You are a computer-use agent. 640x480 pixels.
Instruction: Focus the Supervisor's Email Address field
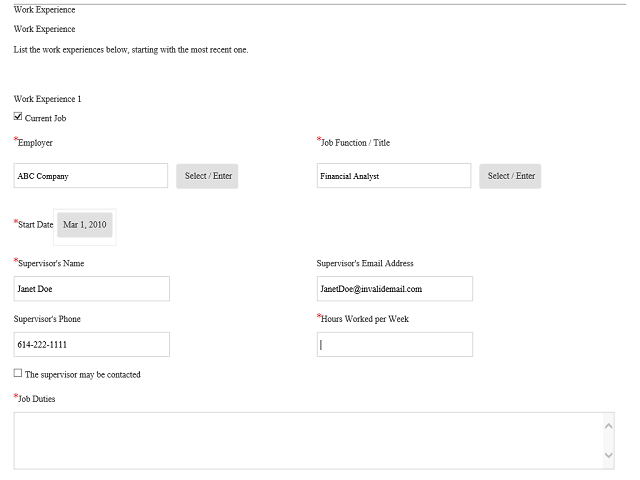(x=395, y=289)
